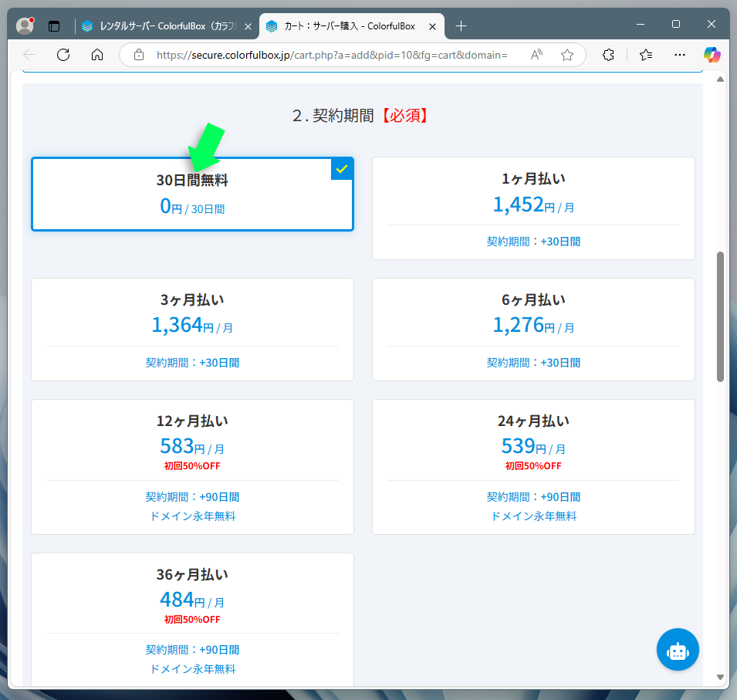Viewport: 737px width, 700px height.
Task: Select the 30日間無料 plan card
Action: coord(192,194)
